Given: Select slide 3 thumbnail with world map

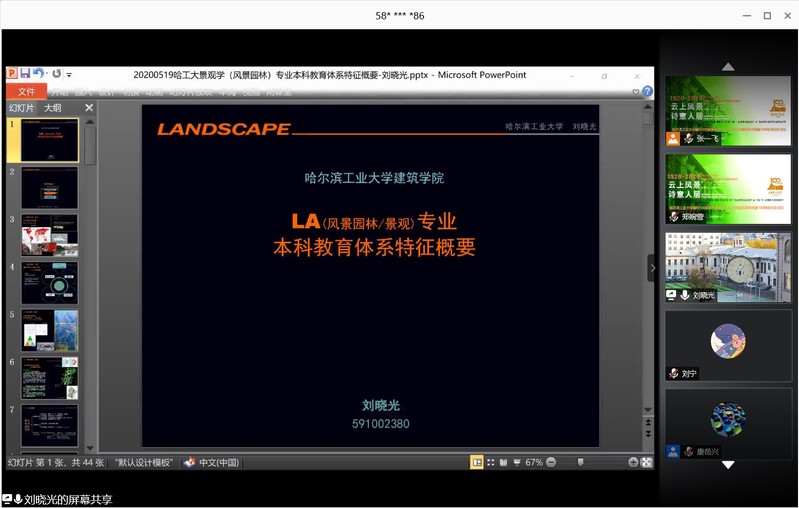Looking at the screenshot, I should click(x=49, y=235).
